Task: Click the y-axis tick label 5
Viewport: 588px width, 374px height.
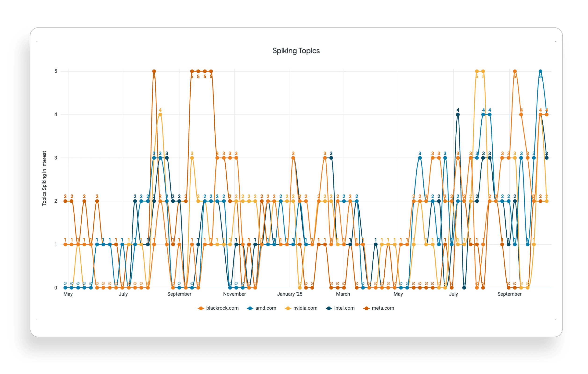Action: point(56,71)
